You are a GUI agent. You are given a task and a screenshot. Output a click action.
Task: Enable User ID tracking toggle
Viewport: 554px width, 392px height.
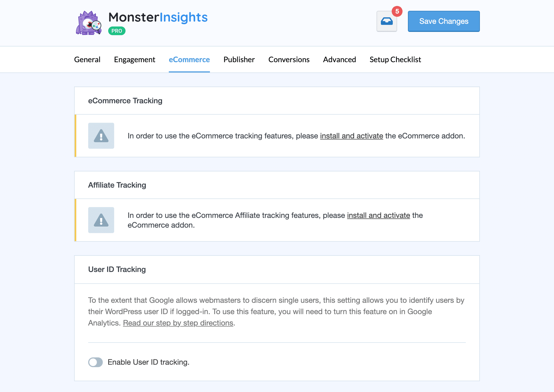pos(95,362)
